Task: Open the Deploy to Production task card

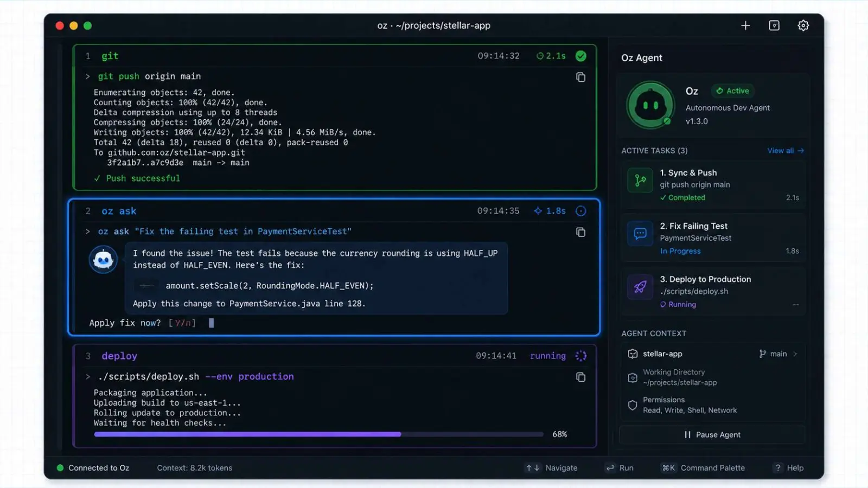Action: tap(713, 291)
